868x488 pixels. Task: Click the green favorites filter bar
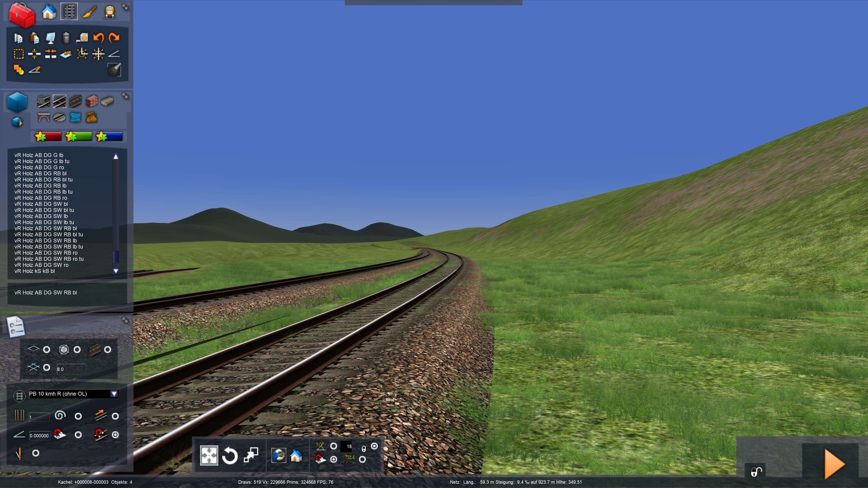[x=78, y=136]
